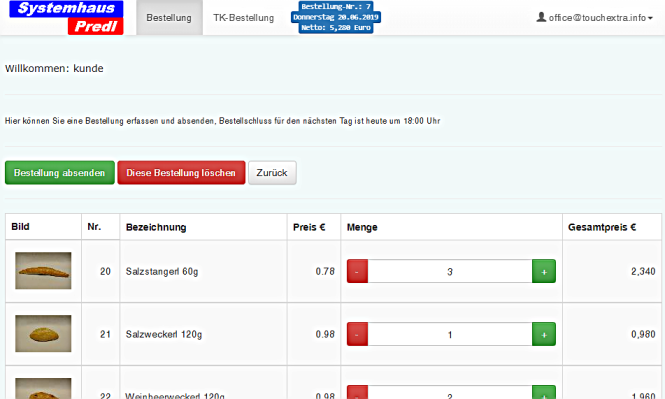
Task: Click the Weinbeerweckerl product thumbnail
Action: click(43, 388)
